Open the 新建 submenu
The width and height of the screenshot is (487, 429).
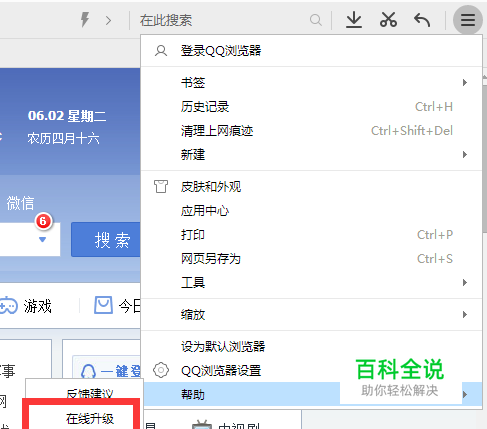coord(312,154)
